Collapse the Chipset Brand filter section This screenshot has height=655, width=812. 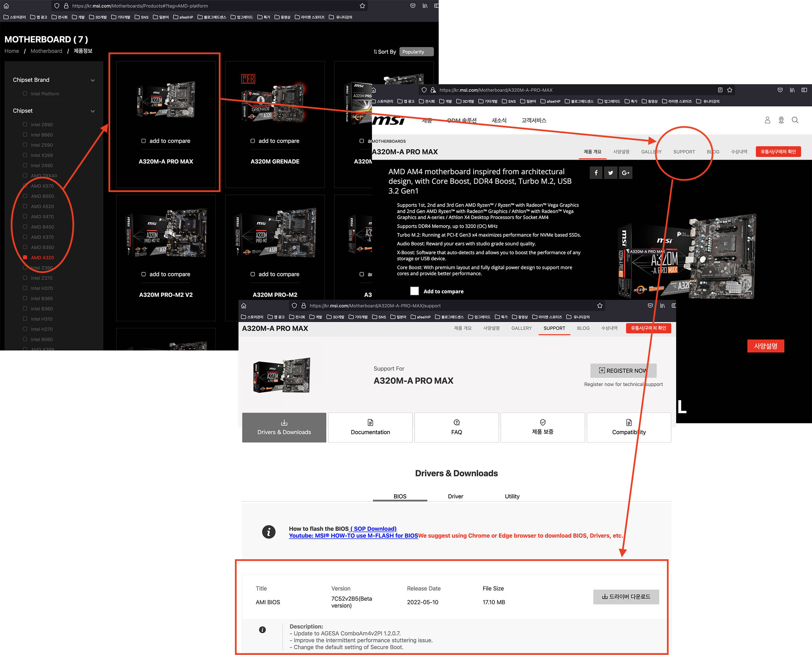(x=93, y=80)
